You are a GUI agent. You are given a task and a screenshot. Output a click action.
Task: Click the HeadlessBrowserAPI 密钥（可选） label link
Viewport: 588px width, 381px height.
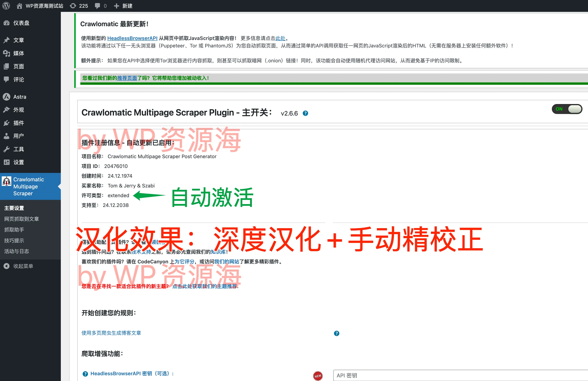coord(132,374)
